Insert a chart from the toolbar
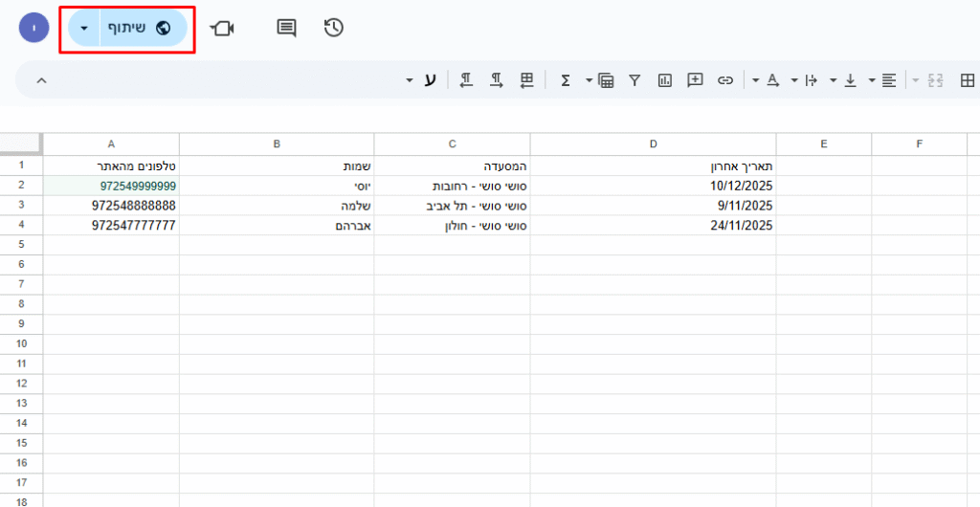 pyautogui.click(x=664, y=80)
